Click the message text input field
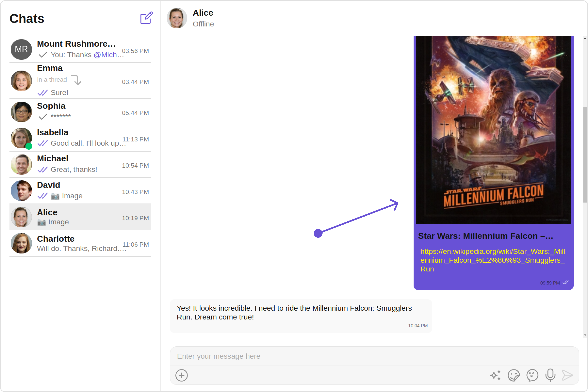This screenshot has width=588, height=392. pyautogui.click(x=374, y=356)
